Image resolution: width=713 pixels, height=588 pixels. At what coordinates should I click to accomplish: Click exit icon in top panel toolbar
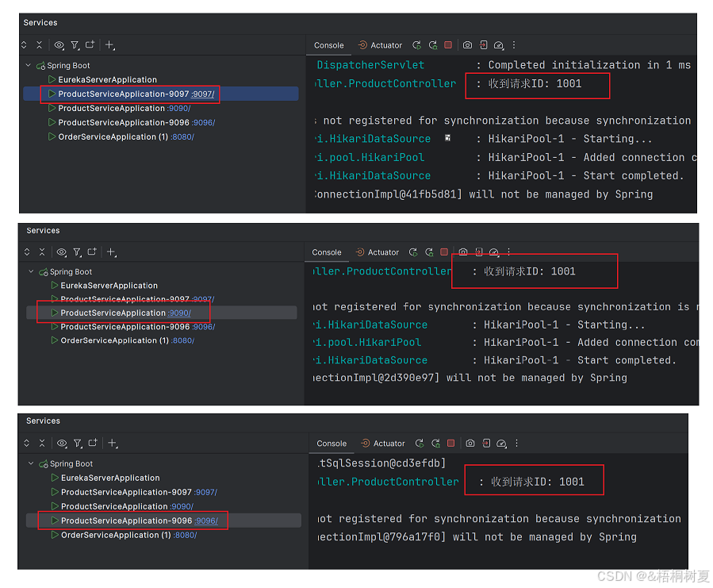coord(483,45)
